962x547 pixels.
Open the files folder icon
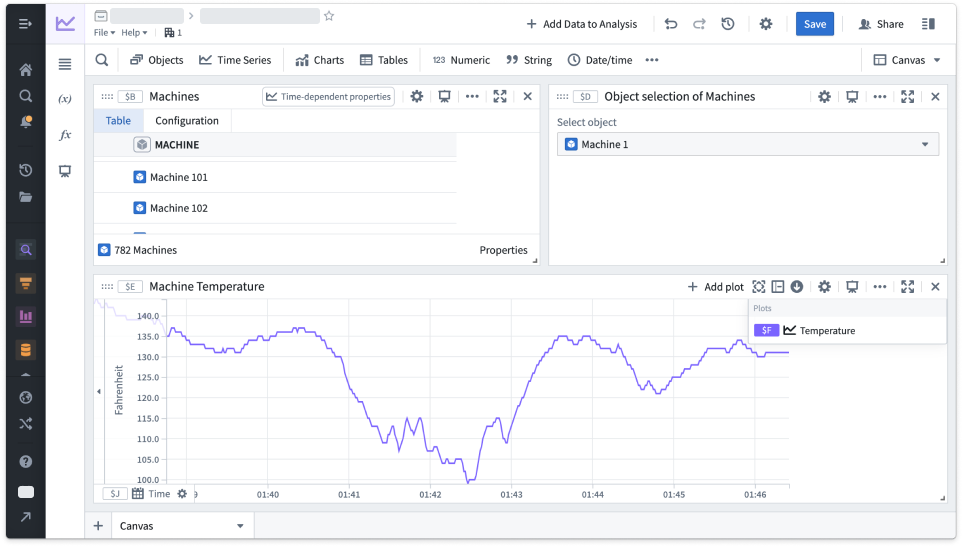coord(25,197)
